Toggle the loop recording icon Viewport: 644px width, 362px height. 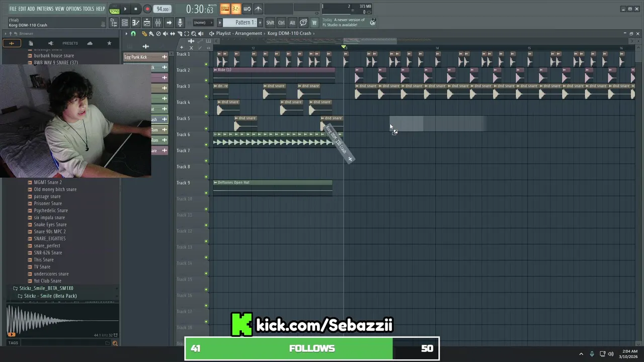(x=247, y=9)
